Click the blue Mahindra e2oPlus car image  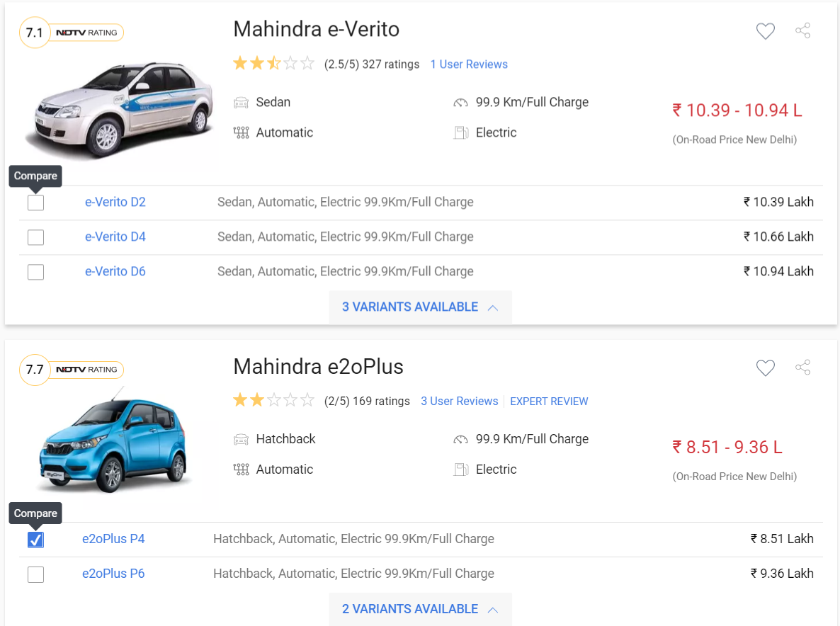(x=113, y=442)
